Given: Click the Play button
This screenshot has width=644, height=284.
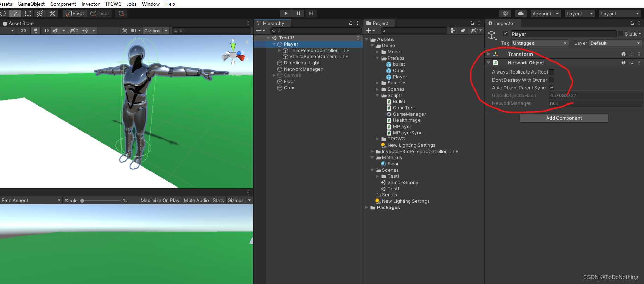Looking at the screenshot, I should tap(286, 13).
